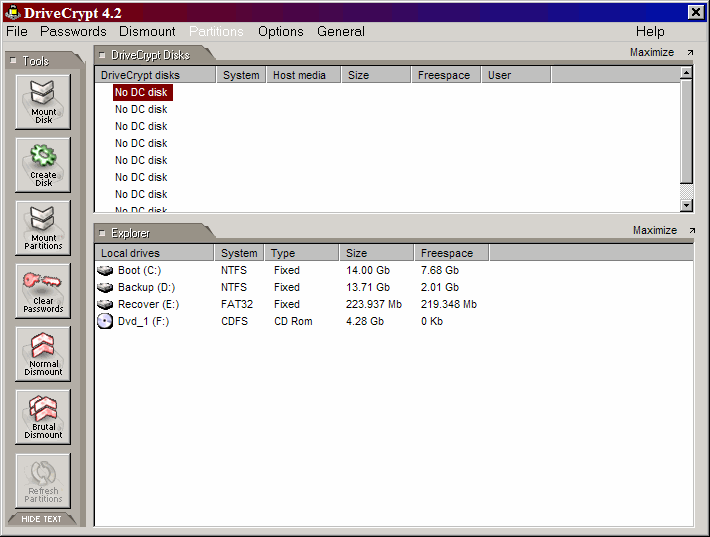Select the second No DC disk row
Image resolution: width=710 pixels, height=537 pixels.
[141, 109]
